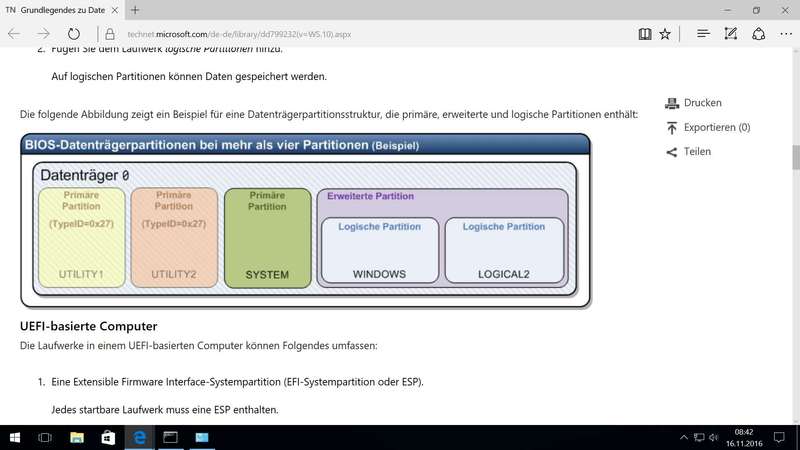Click the Edge browser taskbar icon
Viewport: 800px width, 450px height.
[139, 438]
